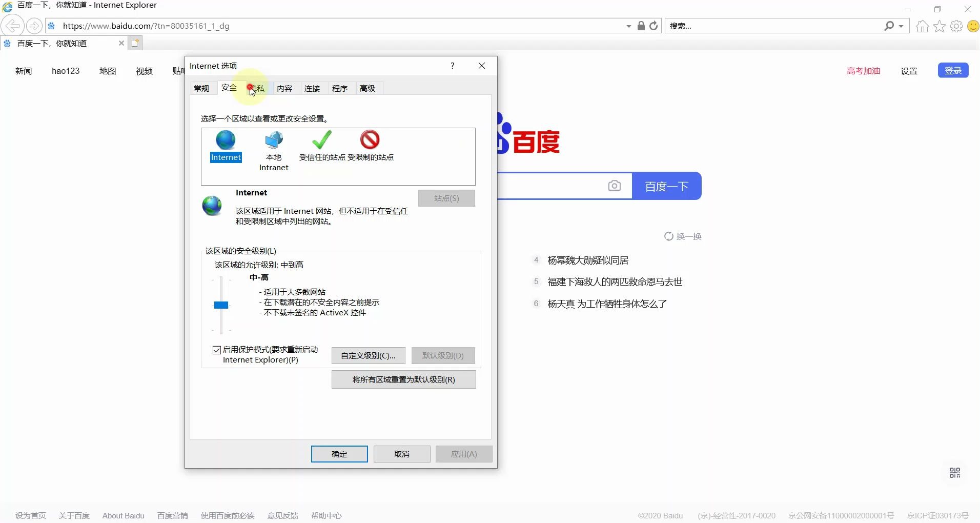Image resolution: width=980 pixels, height=523 pixels.
Task: Toggle the 启用保护模式 checkbox
Action: [x=217, y=350]
